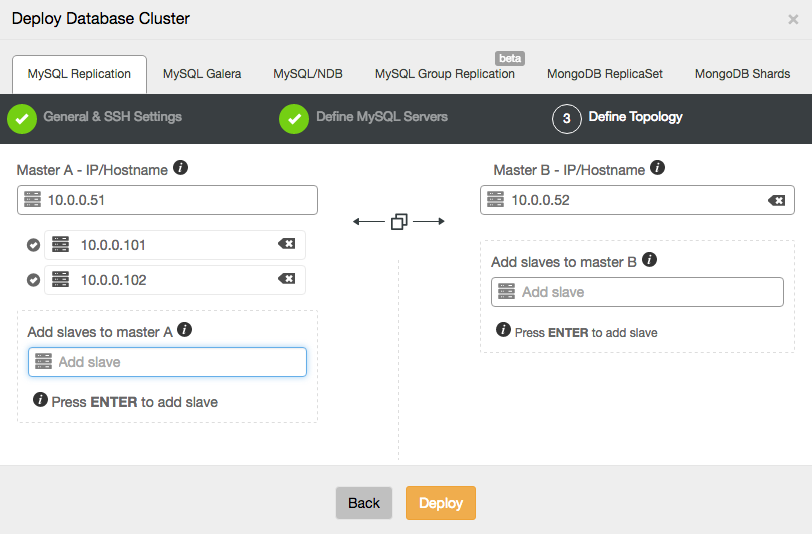Click the orange Deploy button

coord(441,503)
